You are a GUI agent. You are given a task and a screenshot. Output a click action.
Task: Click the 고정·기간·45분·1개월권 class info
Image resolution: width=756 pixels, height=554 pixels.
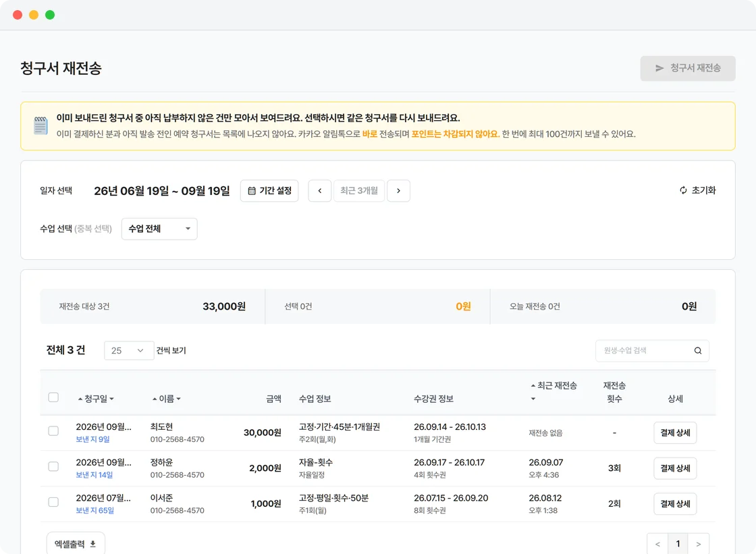(340, 426)
